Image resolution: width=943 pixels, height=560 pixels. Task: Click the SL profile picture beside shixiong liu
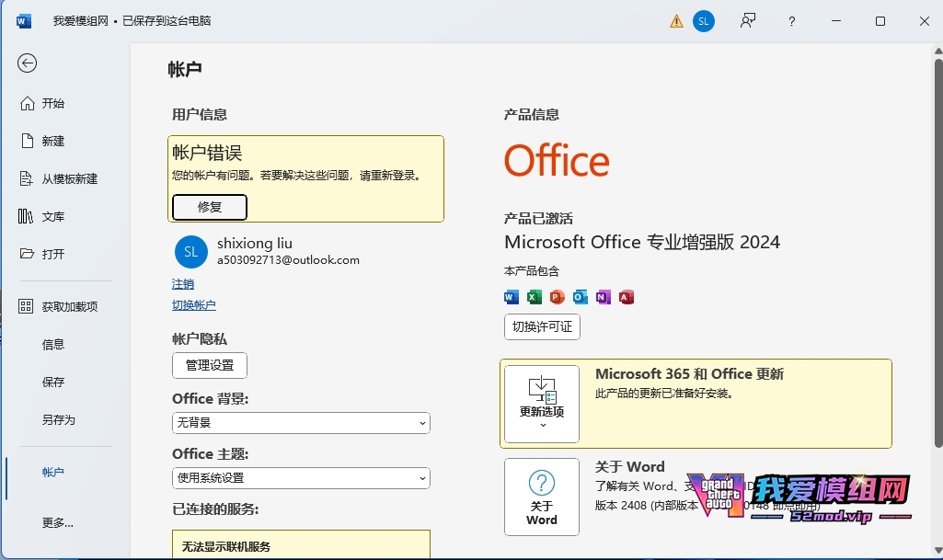190,252
